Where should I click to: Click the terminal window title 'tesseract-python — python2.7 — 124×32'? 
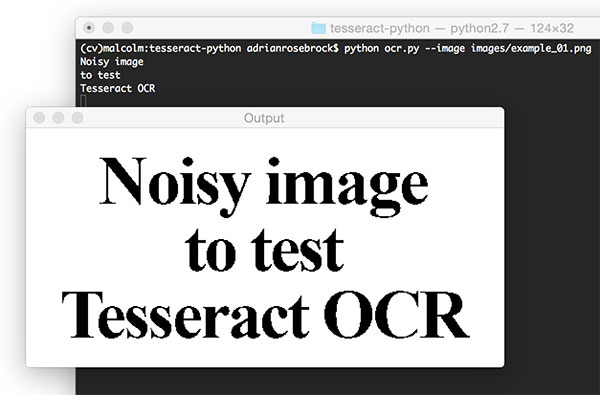[452, 28]
